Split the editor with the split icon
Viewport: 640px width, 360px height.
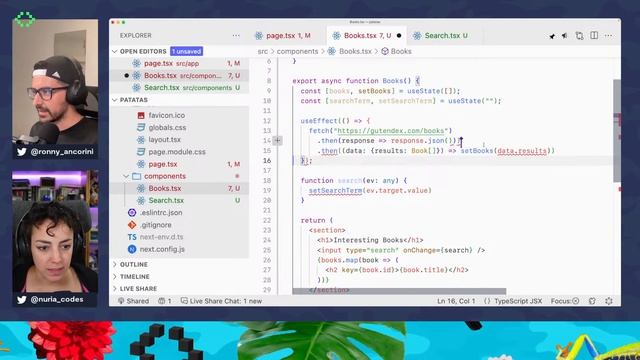594,36
